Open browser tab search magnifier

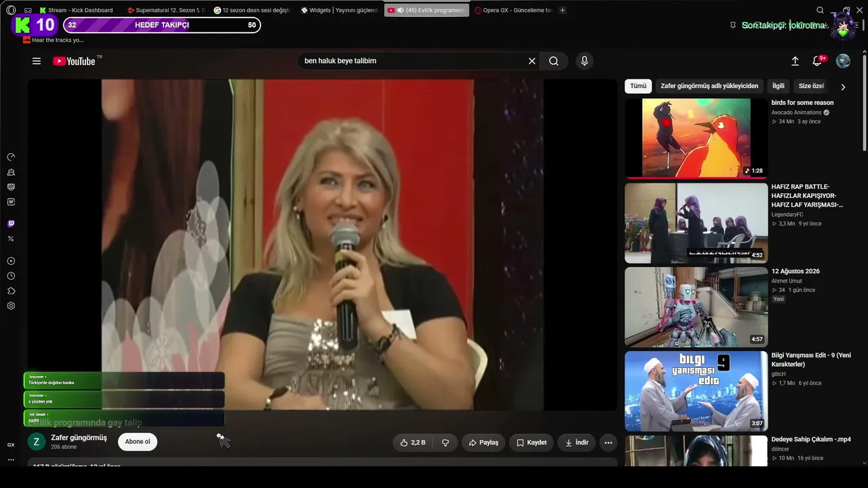tap(820, 10)
